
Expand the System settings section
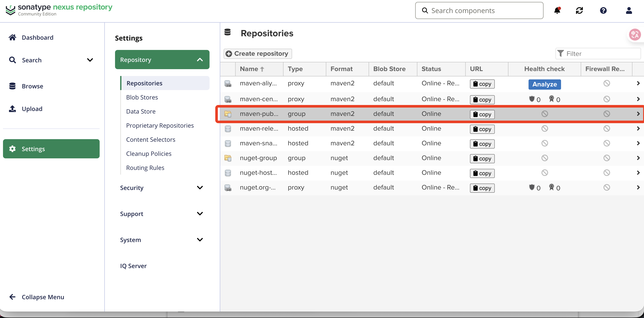[200, 240]
